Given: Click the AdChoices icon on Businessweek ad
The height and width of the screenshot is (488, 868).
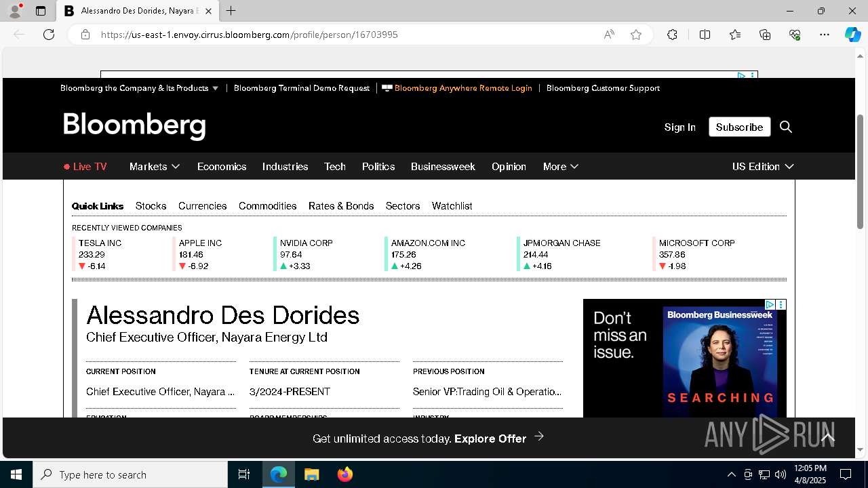Looking at the screenshot, I should [x=770, y=305].
